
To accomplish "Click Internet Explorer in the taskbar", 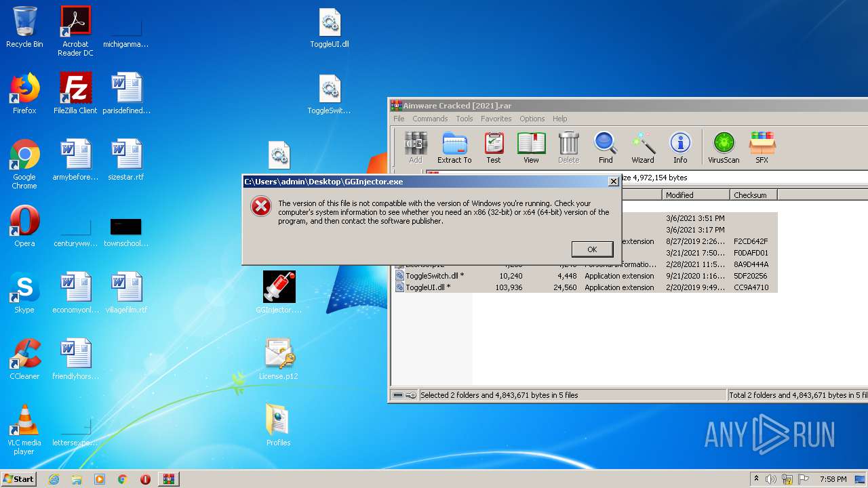I will pos(54,479).
